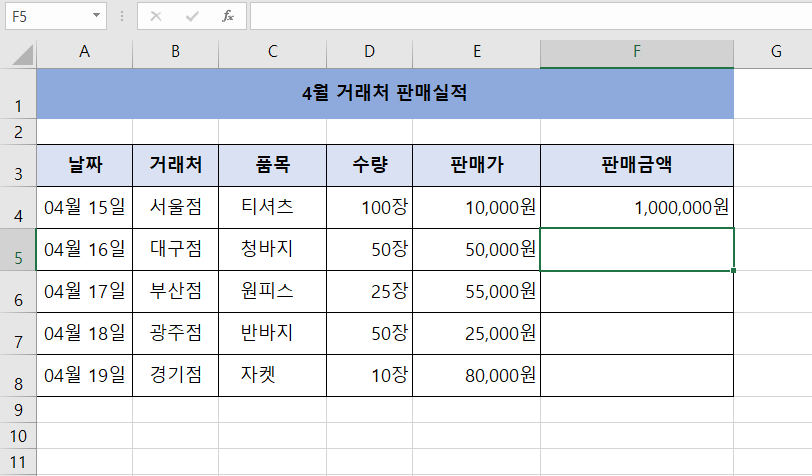The image size is (812, 476).
Task: Click the '대구점' cell
Action: [176, 250]
